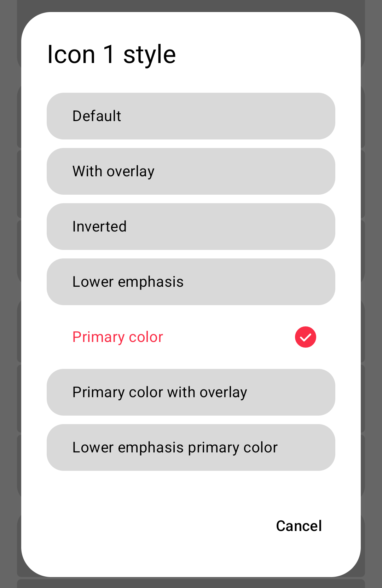This screenshot has height=588, width=382.
Task: Select Lower emphasis style
Action: coord(191,282)
